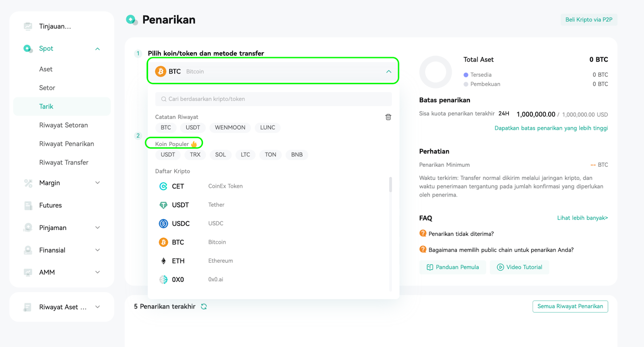Click the fire icon beside Koin Populer
The image size is (644, 347).
tap(194, 144)
